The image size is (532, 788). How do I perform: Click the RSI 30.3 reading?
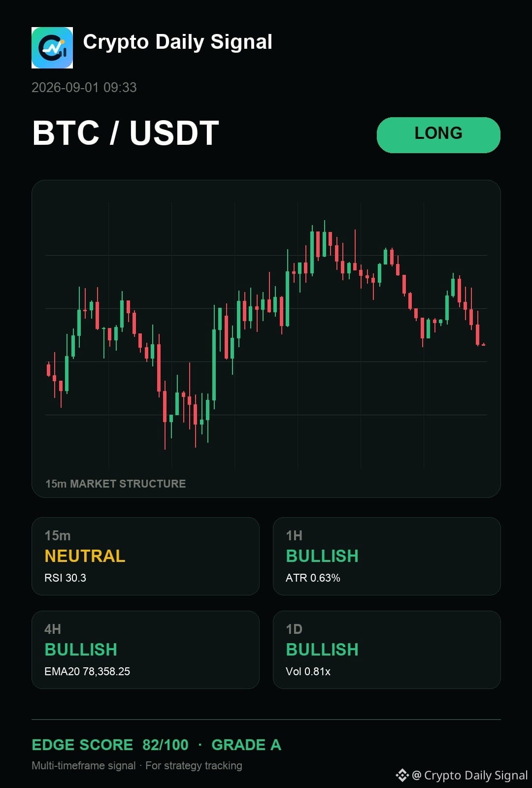point(65,578)
